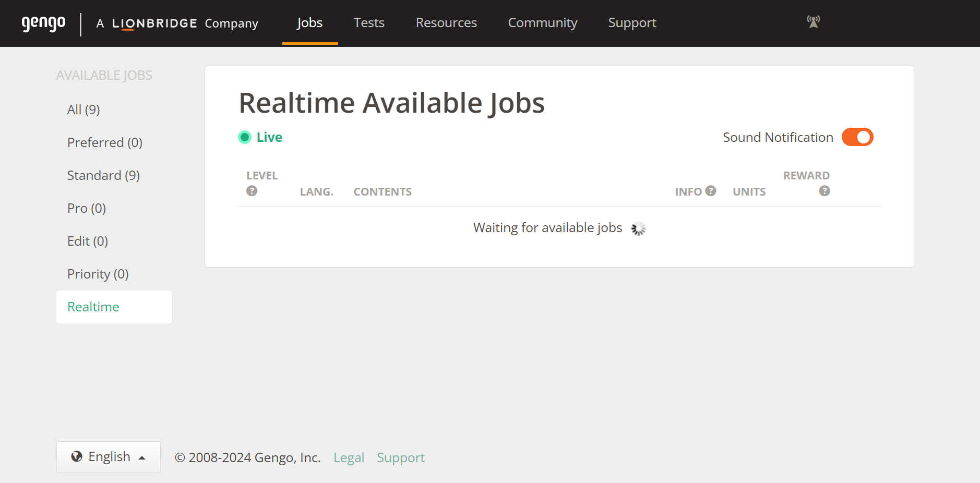Click the CONTENTS column header

pos(383,191)
